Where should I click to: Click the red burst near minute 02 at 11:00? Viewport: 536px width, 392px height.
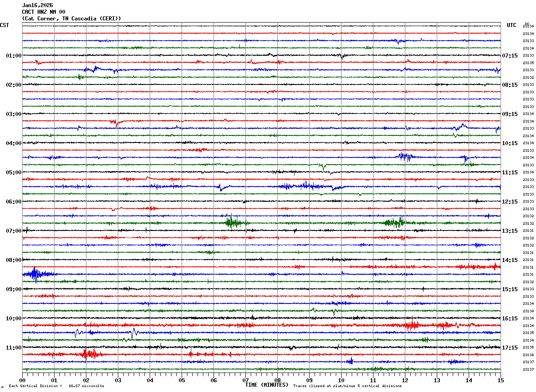point(90,354)
